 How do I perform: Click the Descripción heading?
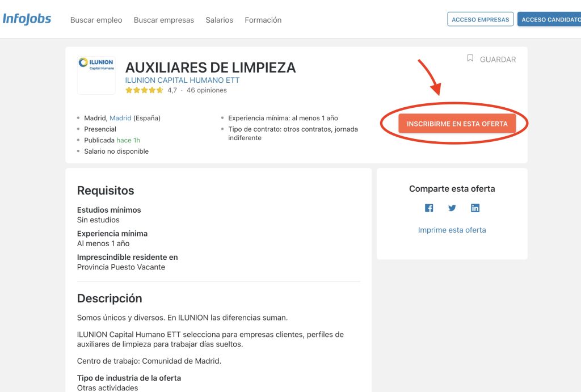(110, 298)
